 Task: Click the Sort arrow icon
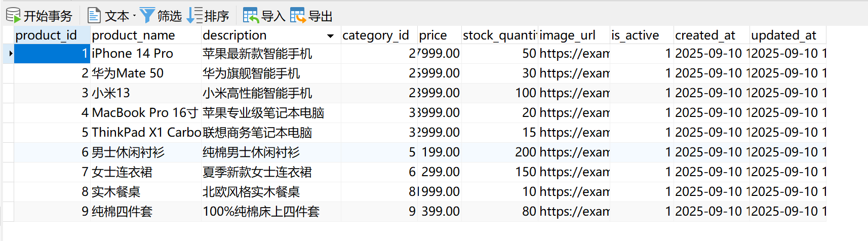(194, 16)
